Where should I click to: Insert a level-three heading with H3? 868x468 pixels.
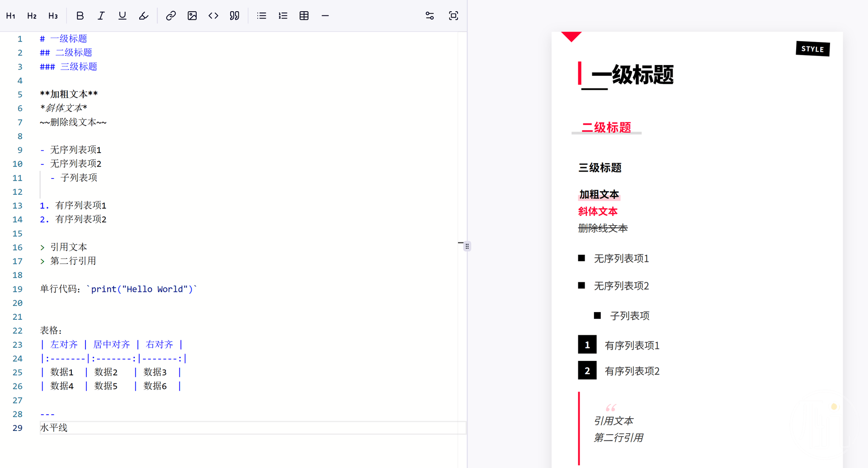click(53, 16)
